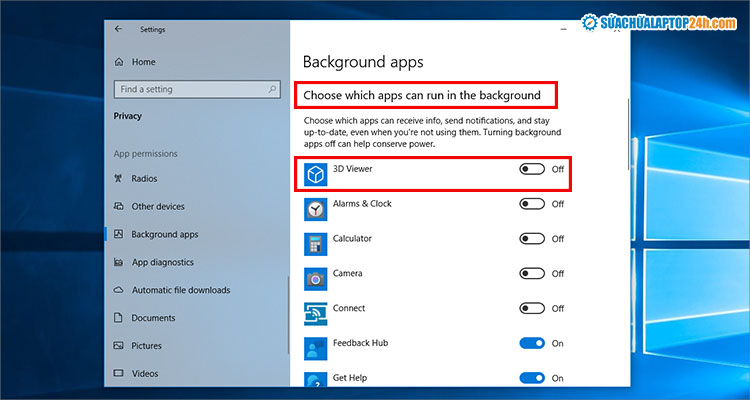This screenshot has width=750, height=400.
Task: Toggle Alarms & Clock background switch
Action: tap(532, 204)
